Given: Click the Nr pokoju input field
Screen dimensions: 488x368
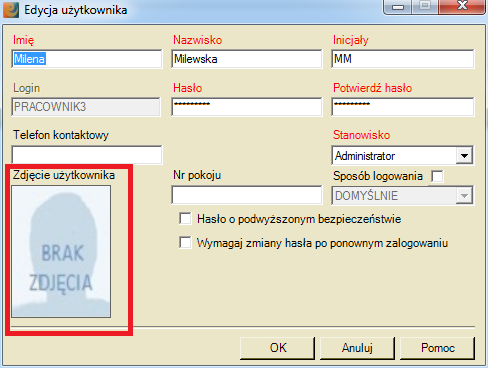Looking at the screenshot, I should tap(247, 195).
